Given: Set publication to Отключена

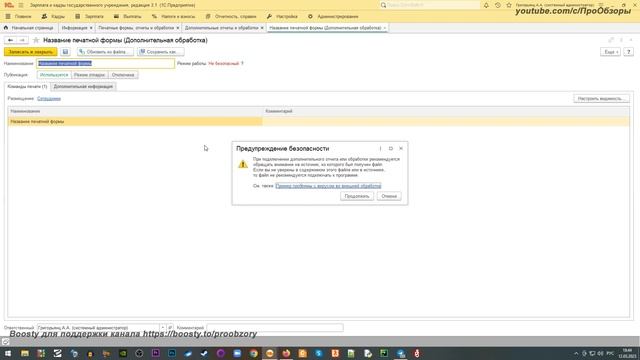Looking at the screenshot, I should click(x=123, y=75).
